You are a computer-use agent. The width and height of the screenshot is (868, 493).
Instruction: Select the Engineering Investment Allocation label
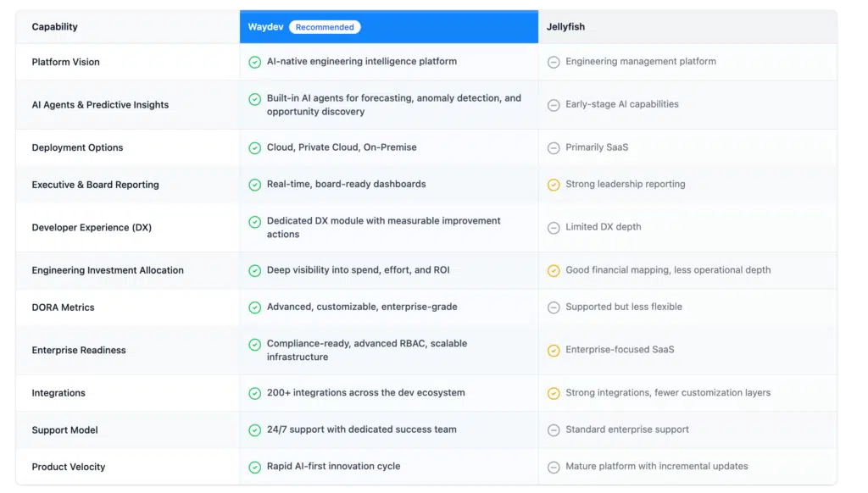(108, 270)
